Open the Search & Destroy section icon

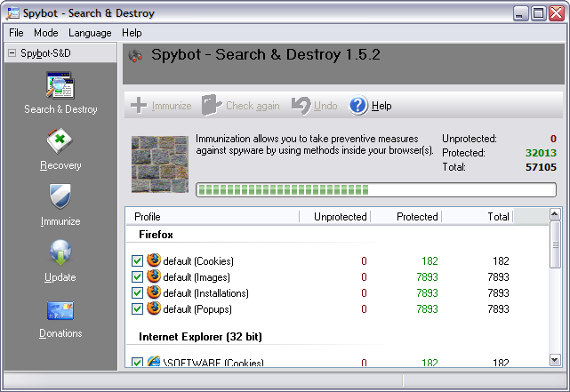tap(60, 85)
